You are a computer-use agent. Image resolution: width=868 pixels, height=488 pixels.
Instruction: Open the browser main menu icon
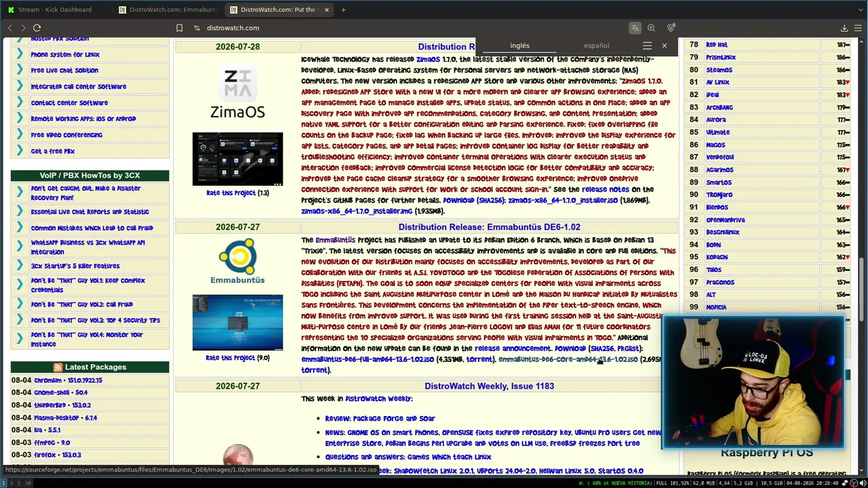[x=858, y=28]
